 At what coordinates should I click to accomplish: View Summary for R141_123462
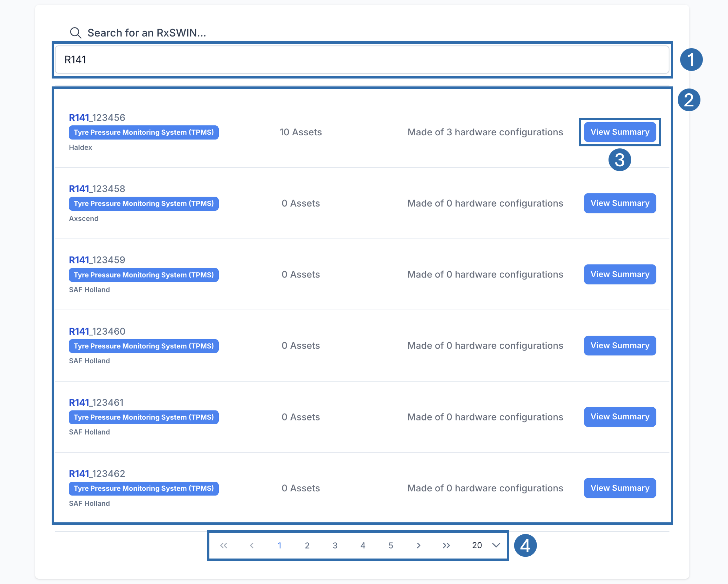pos(620,488)
